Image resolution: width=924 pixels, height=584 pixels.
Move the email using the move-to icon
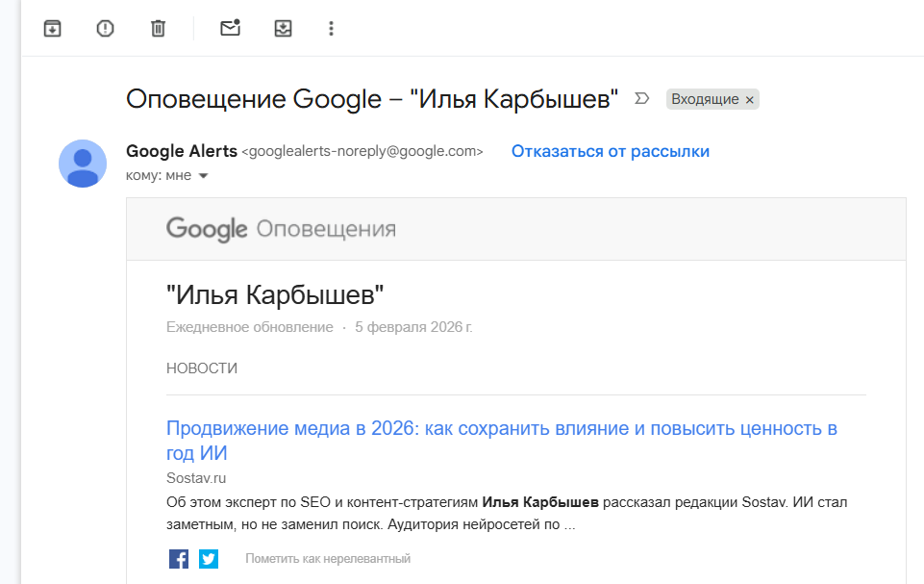tap(283, 28)
